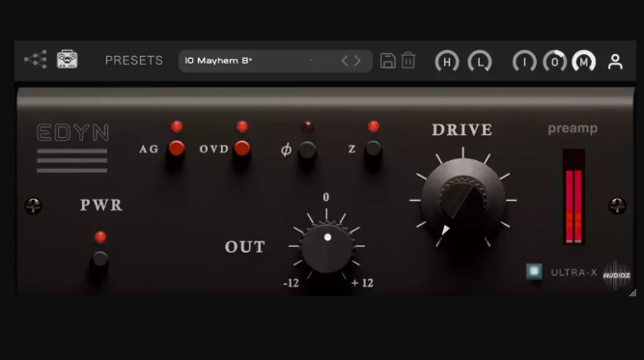The height and width of the screenshot is (360, 644).
Task: Click the preamp level meter
Action: (574, 197)
